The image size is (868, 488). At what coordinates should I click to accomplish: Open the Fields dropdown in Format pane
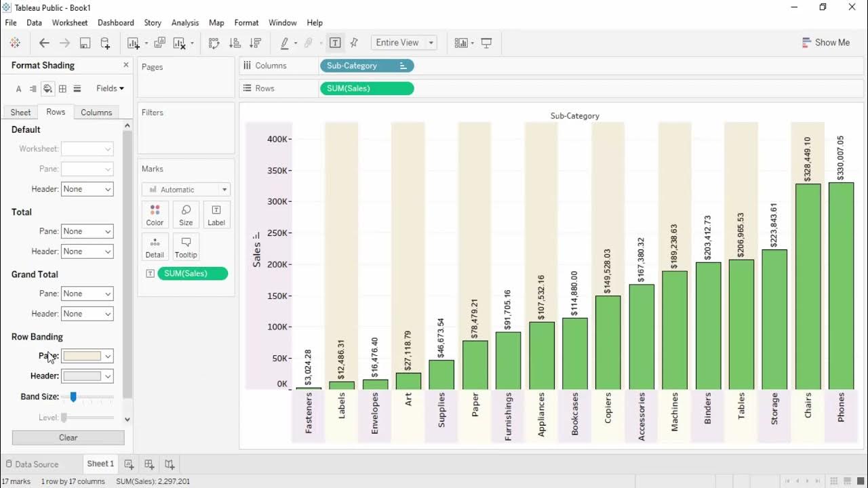coord(110,88)
